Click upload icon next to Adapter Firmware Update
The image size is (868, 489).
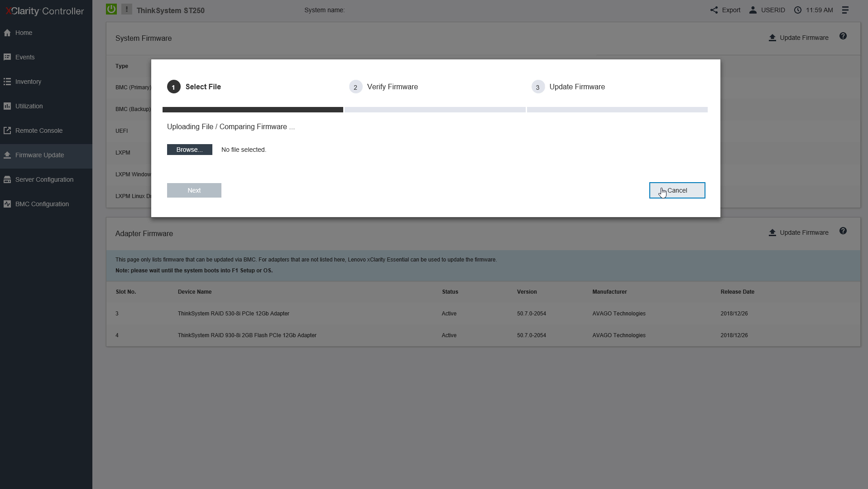point(772,232)
